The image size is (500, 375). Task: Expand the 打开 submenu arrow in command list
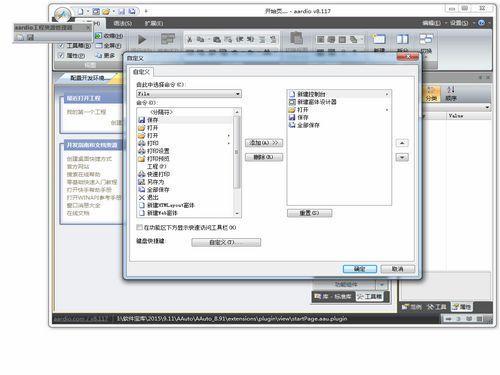click(228, 136)
